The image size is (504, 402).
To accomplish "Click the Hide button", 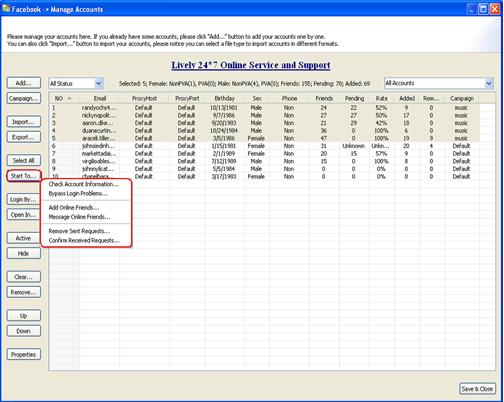I will point(24,253).
